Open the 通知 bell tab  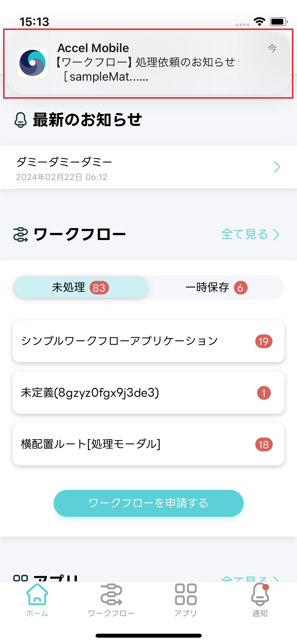(260, 600)
